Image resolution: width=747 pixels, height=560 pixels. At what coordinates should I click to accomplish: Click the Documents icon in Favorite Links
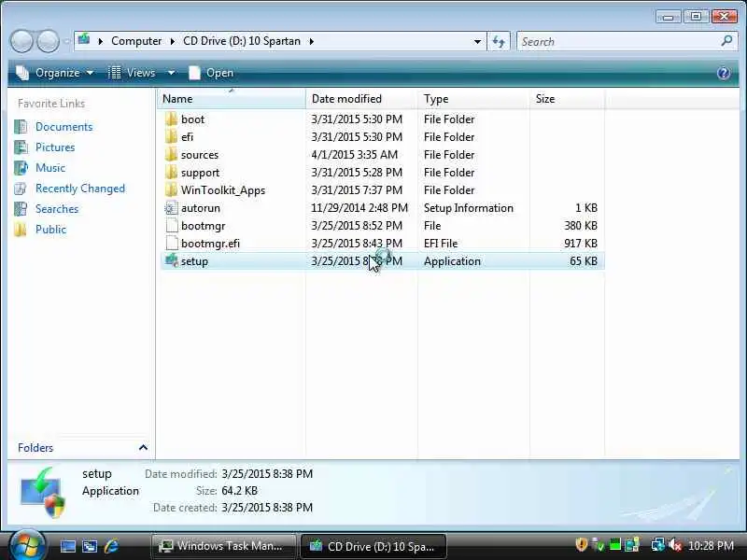click(x=21, y=127)
